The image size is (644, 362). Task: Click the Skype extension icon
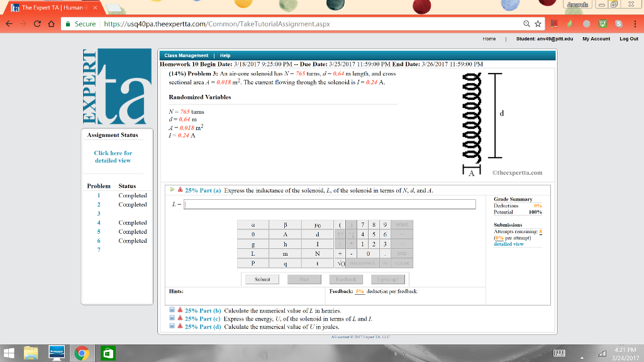pos(619,24)
